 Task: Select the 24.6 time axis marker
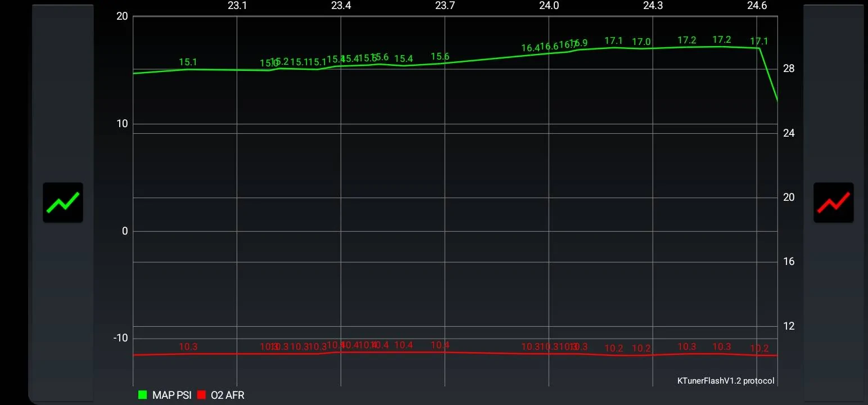(757, 6)
